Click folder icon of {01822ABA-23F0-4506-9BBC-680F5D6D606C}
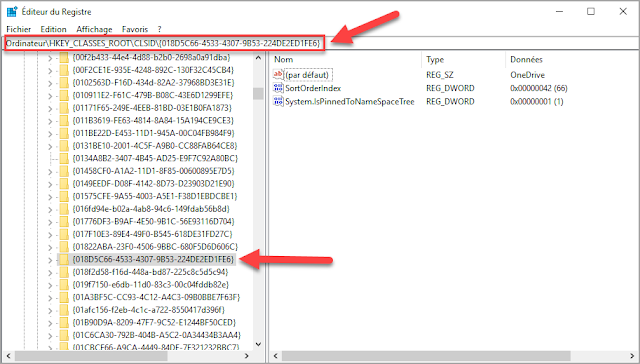The width and height of the screenshot is (640, 364). 64,247
